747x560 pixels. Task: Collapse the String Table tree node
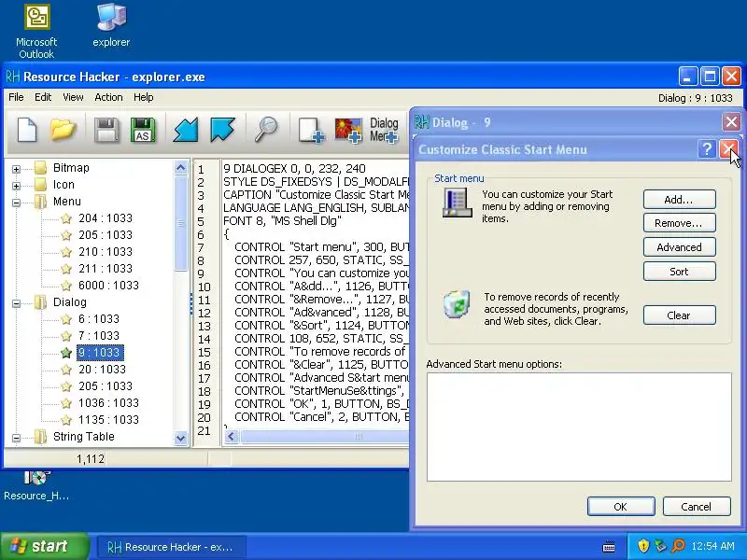pyautogui.click(x=16, y=438)
